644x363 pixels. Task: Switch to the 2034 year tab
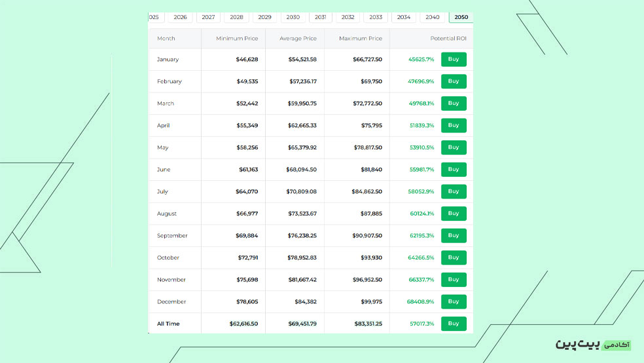404,17
